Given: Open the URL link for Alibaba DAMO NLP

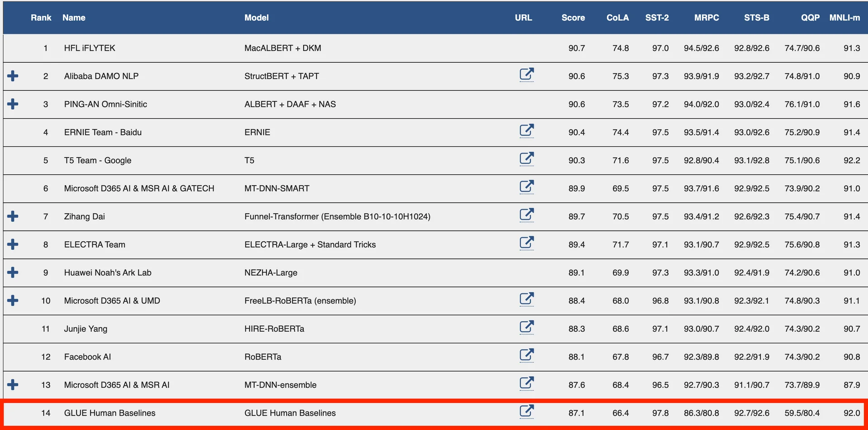Looking at the screenshot, I should coord(527,74).
